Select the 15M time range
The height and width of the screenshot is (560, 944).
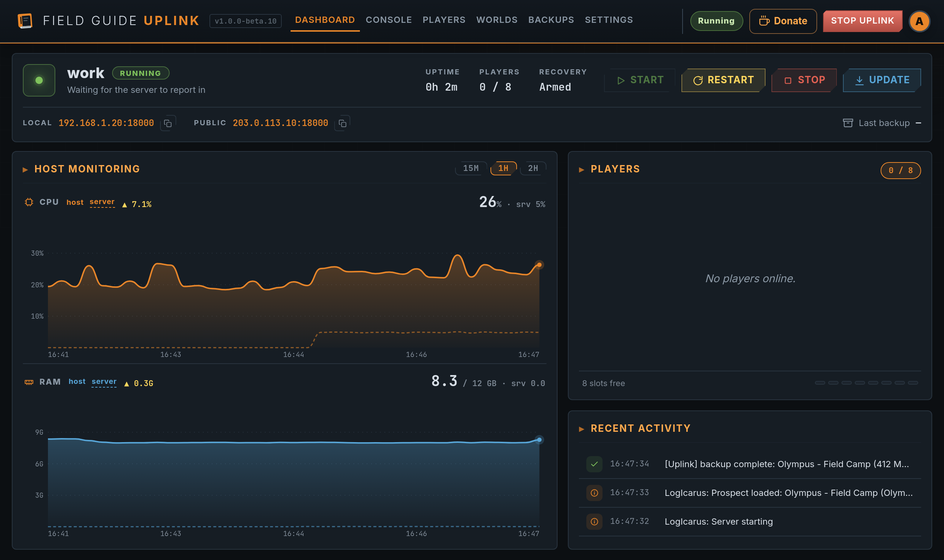pyautogui.click(x=471, y=168)
